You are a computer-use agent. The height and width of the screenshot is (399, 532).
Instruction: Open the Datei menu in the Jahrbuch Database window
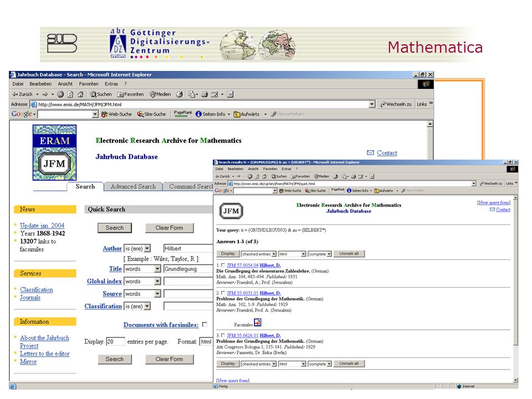coord(18,84)
